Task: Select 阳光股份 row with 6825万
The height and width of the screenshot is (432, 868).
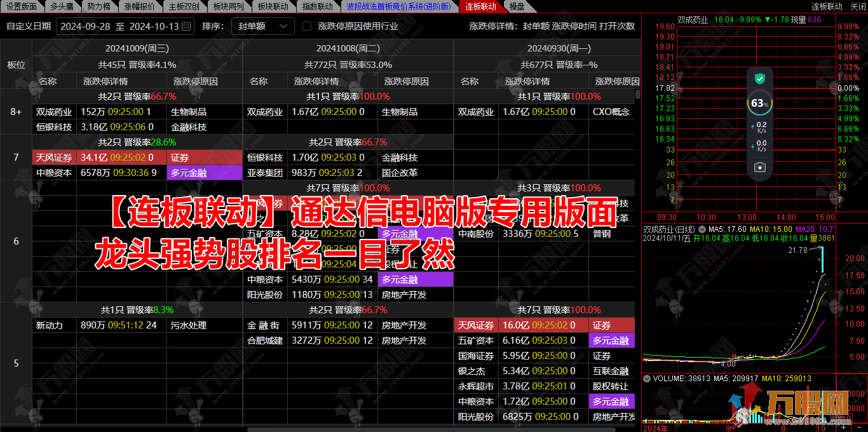Action: [545, 417]
